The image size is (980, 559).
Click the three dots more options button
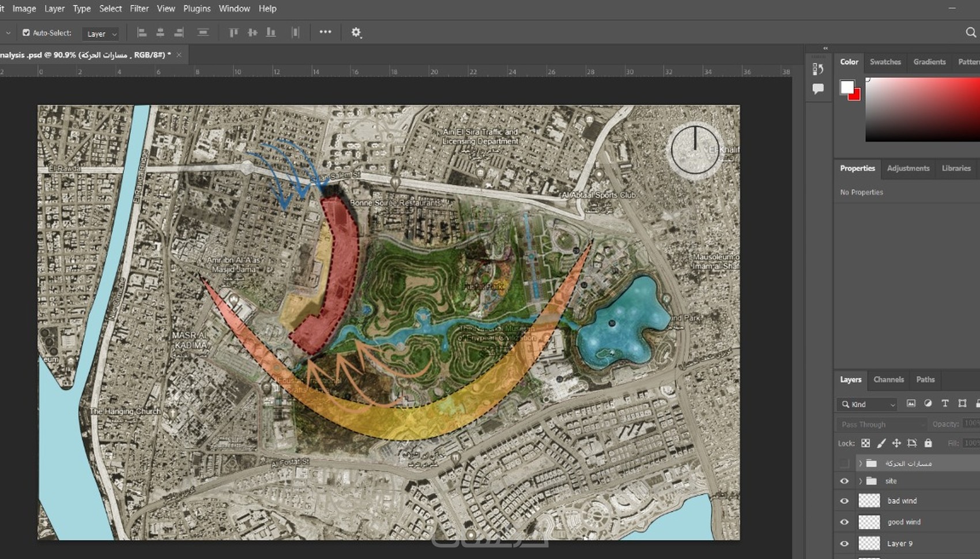click(325, 32)
